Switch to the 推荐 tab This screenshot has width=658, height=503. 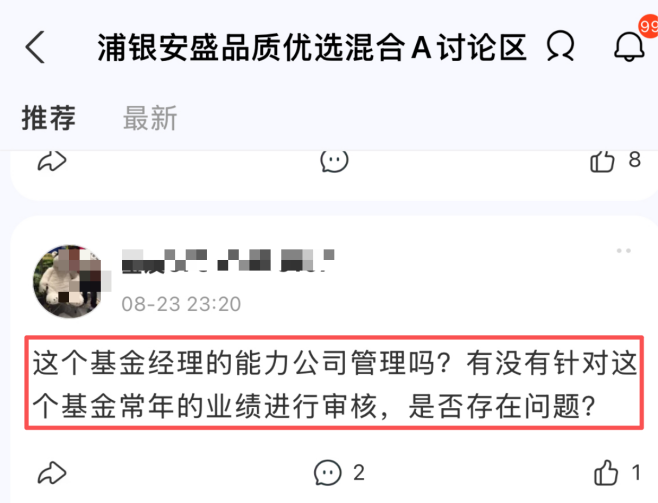point(49,118)
